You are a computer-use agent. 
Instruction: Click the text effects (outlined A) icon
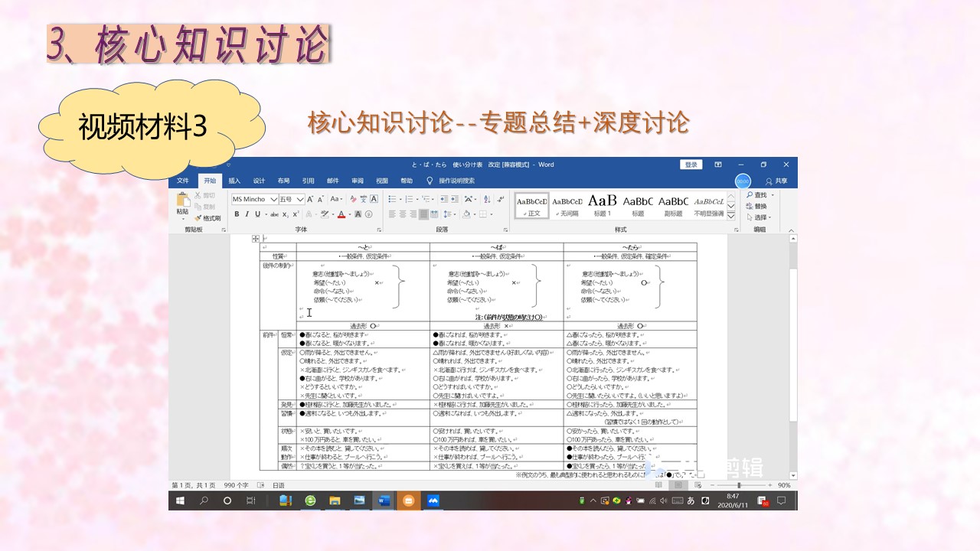(x=308, y=214)
